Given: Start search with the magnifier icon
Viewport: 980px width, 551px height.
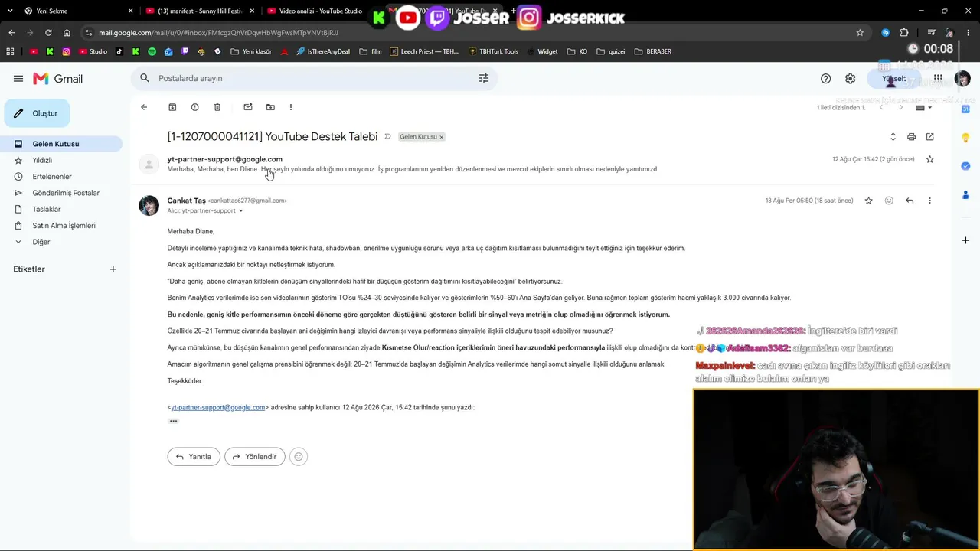Looking at the screenshot, I should (145, 78).
